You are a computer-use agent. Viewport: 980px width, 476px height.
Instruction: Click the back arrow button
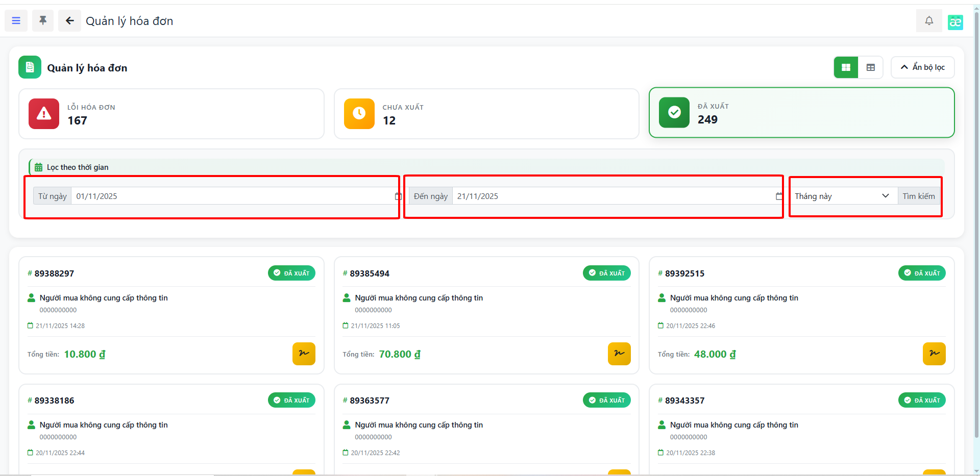[x=69, y=21]
